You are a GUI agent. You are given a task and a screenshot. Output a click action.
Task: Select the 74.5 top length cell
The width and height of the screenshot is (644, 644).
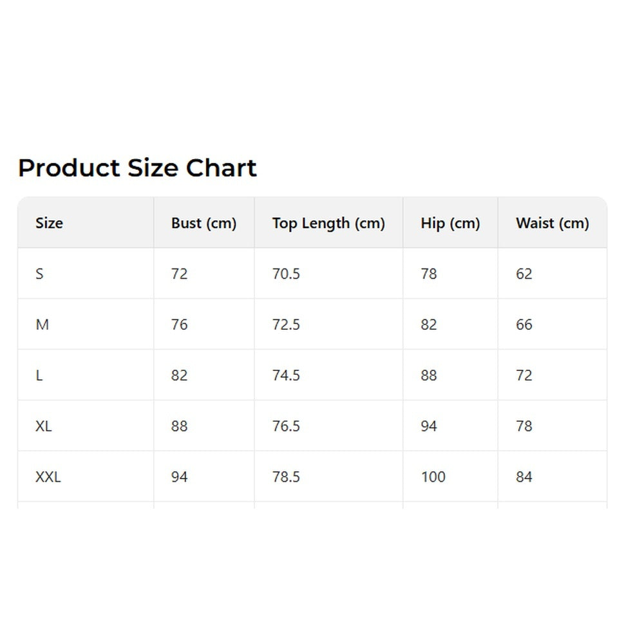click(286, 375)
